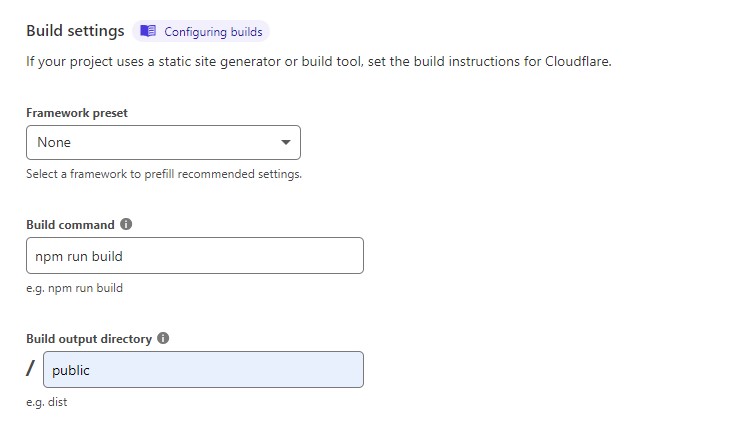Viewport: 748px width, 426px height.
Task: Click the Build output directory info icon
Action: point(163,338)
